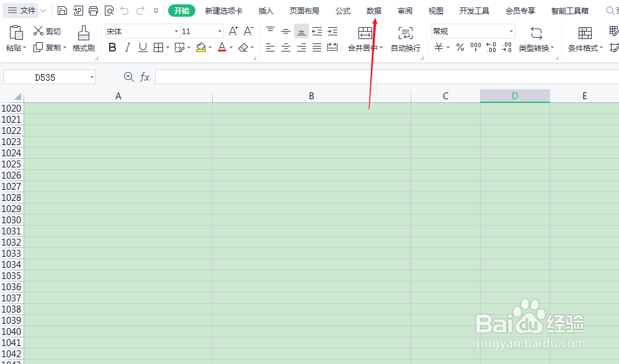The image size is (619, 364).
Task: Open Type Conversion button
Action: click(x=537, y=38)
